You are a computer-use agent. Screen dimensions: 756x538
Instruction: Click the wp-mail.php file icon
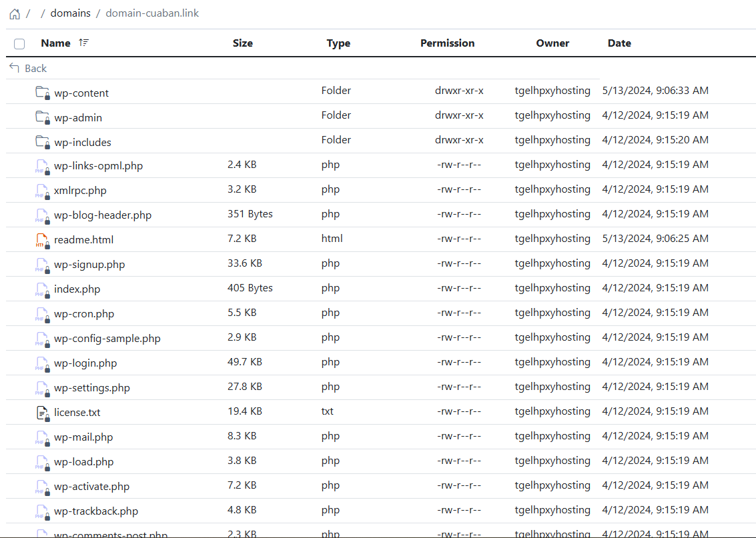[x=43, y=438]
